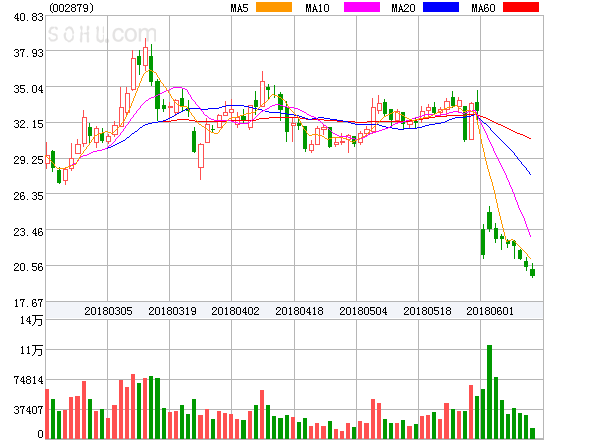Click the 20180402 date label
The image size is (600, 440).
235,311
